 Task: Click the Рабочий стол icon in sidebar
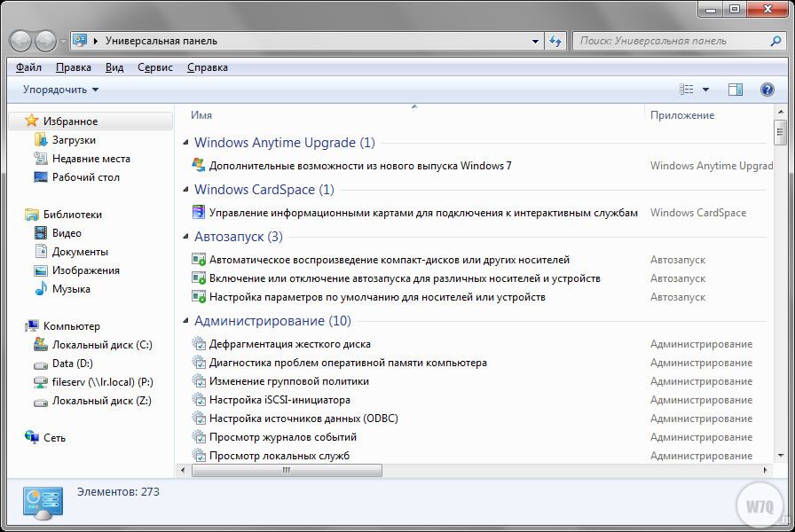pyautogui.click(x=41, y=176)
